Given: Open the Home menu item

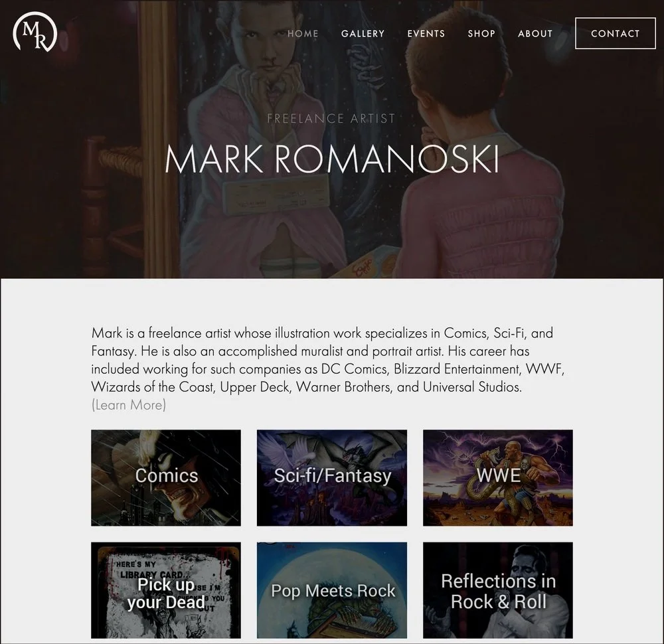Looking at the screenshot, I should coord(303,33).
